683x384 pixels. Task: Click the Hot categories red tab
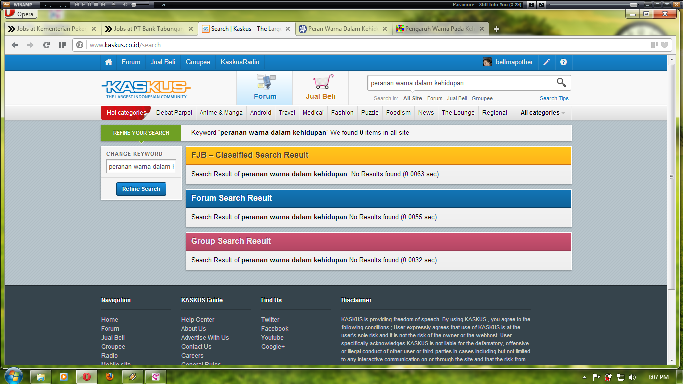point(126,113)
